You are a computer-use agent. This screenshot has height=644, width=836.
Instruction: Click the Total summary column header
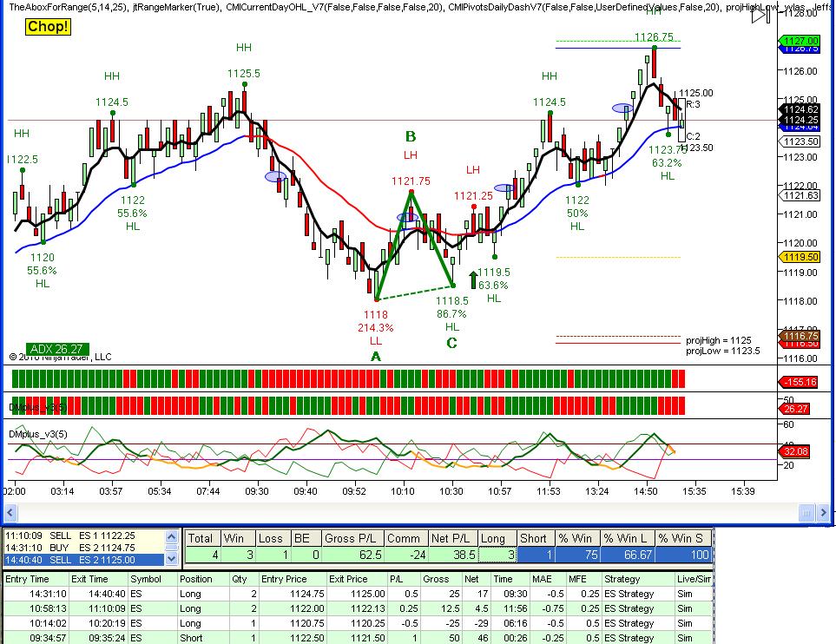click(x=202, y=538)
